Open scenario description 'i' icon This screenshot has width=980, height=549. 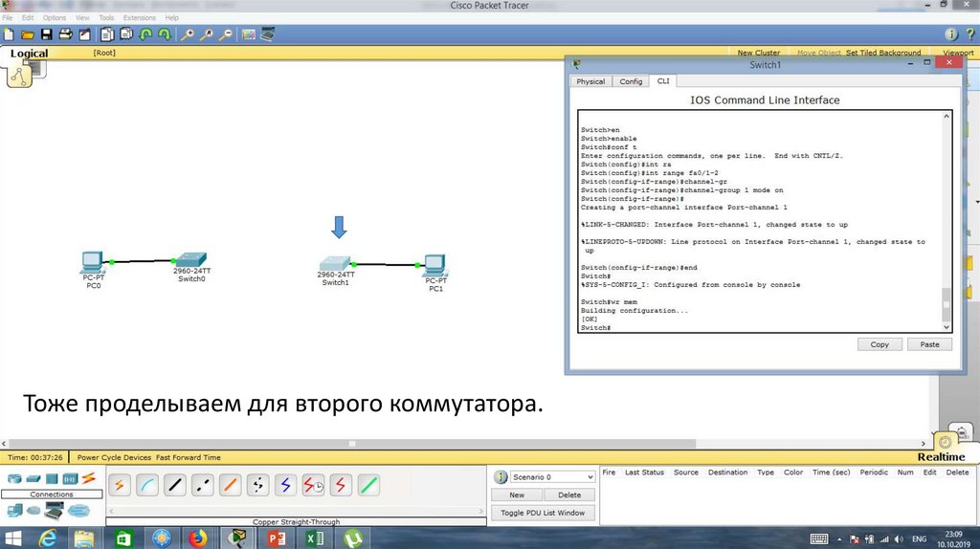(x=501, y=477)
